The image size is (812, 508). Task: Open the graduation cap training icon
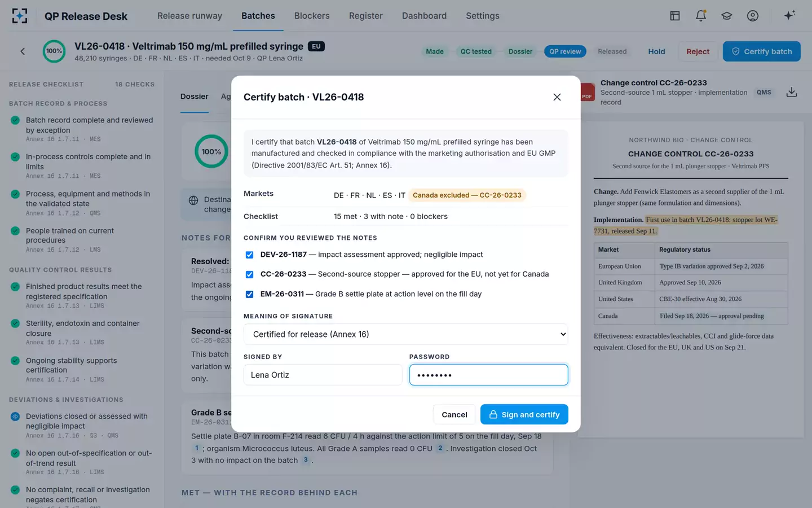(x=727, y=16)
